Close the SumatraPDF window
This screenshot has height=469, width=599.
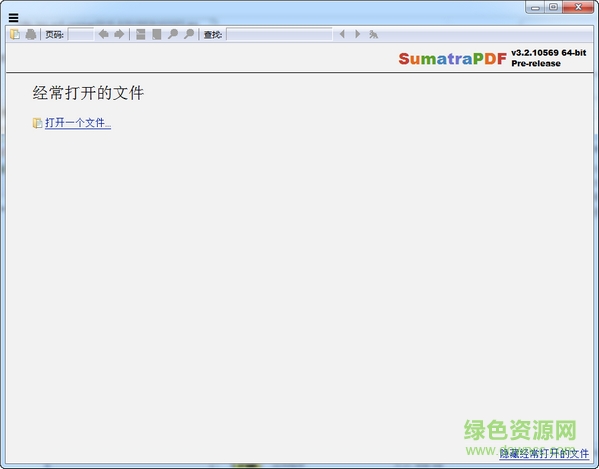[578, 7]
